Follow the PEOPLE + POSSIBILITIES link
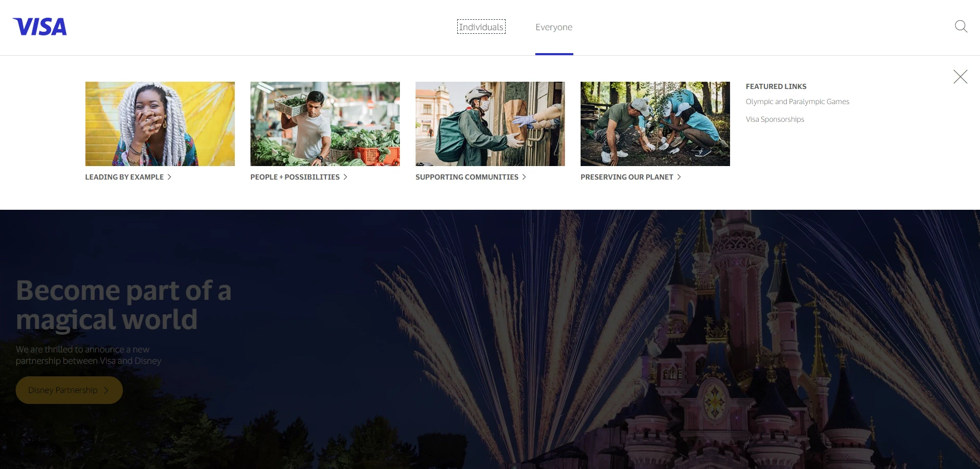The height and width of the screenshot is (469, 980). (x=299, y=177)
